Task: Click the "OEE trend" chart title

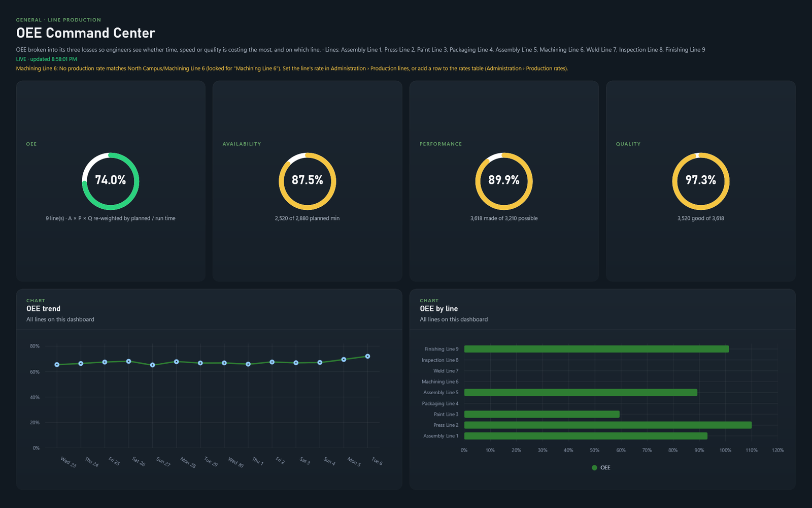Action: click(x=43, y=309)
